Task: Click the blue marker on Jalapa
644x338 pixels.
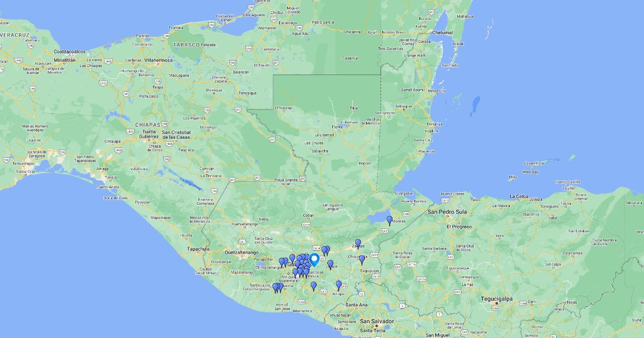Action: point(330,264)
